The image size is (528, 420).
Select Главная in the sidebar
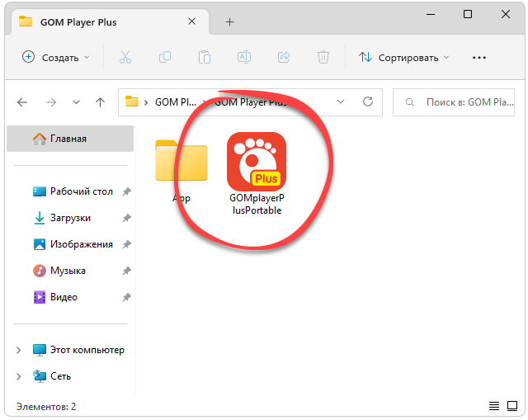pyautogui.click(x=70, y=139)
